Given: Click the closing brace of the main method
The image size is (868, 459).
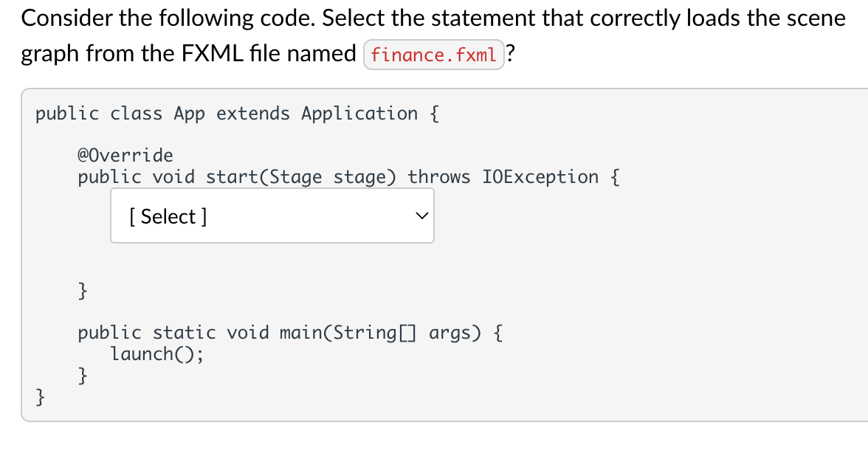Looking at the screenshot, I should coord(83,376).
